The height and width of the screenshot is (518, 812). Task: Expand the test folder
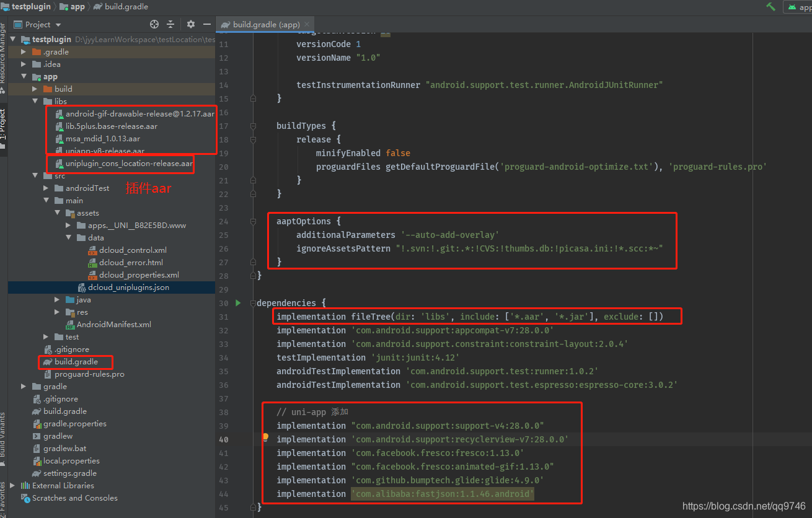click(x=46, y=337)
